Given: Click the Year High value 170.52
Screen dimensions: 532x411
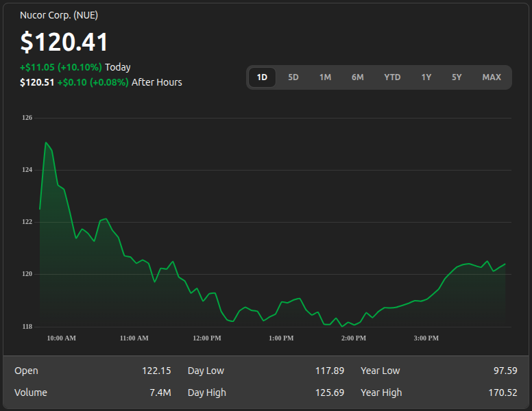Looking at the screenshot, I should [503, 393].
